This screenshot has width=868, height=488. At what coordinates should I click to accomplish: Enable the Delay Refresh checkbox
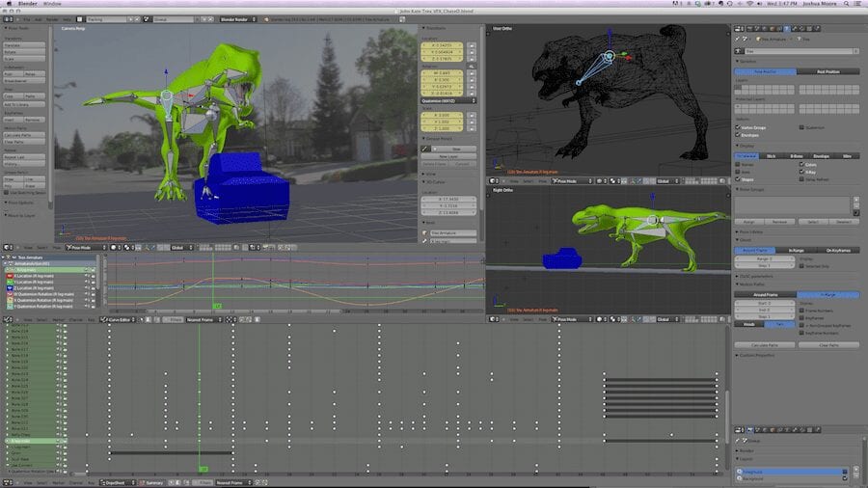pos(801,179)
